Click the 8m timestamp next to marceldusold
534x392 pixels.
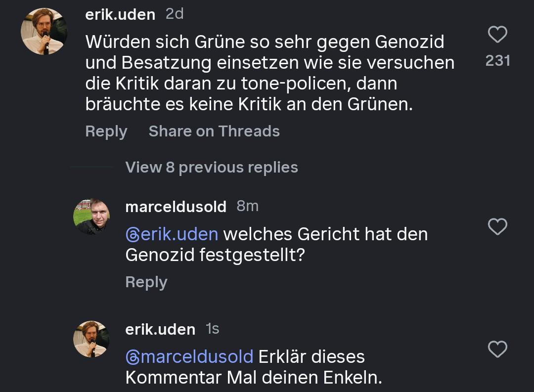tap(247, 206)
